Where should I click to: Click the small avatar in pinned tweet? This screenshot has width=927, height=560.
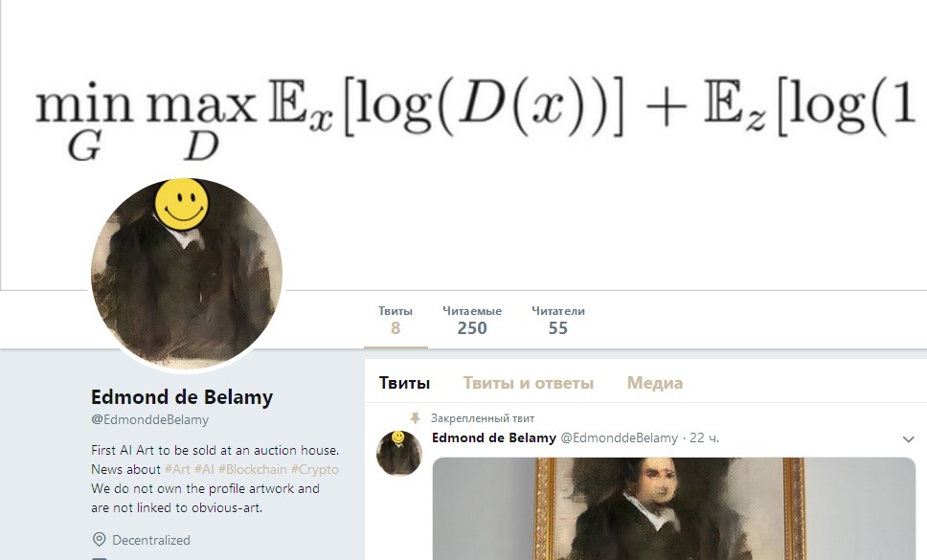pyautogui.click(x=399, y=453)
